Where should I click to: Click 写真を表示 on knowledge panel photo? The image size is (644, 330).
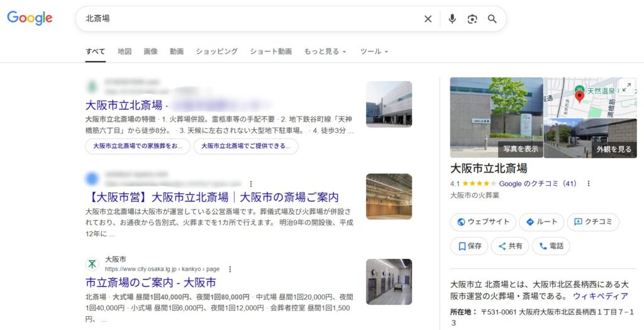tap(520, 149)
